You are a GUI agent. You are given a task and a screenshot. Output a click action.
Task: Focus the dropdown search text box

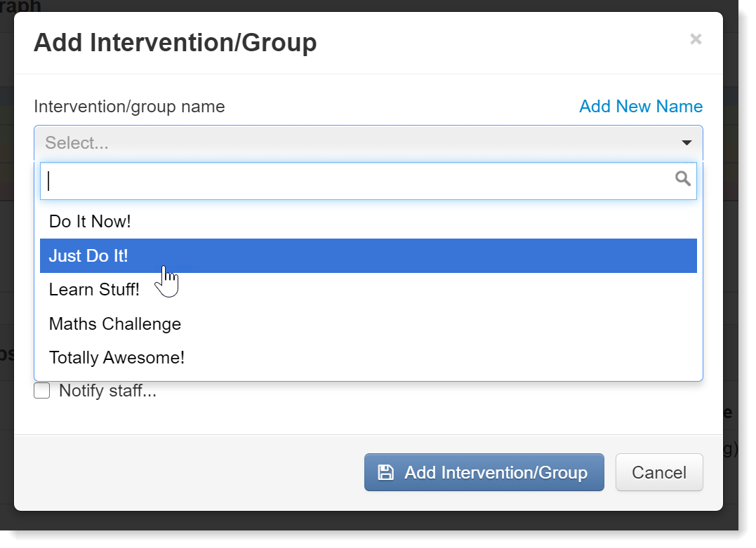point(369,181)
